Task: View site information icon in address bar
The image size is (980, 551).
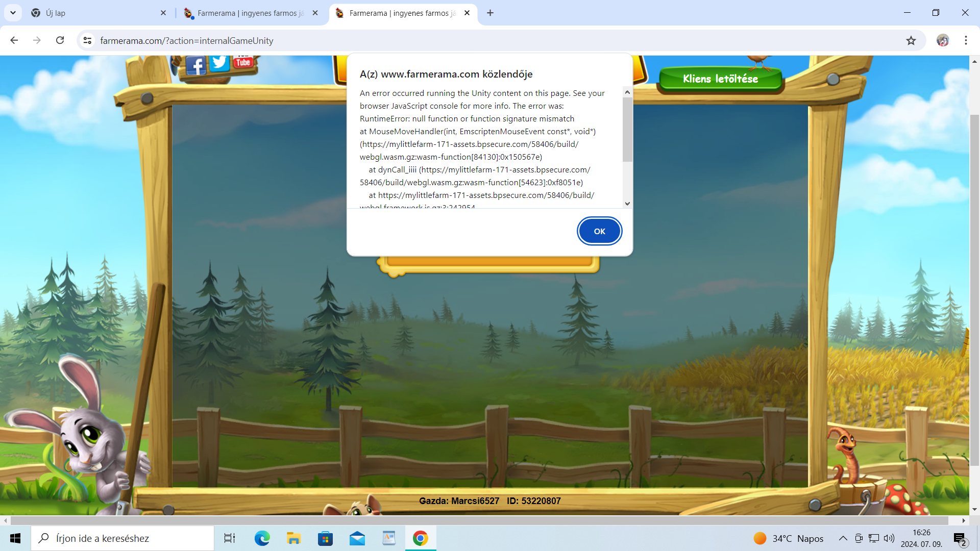Action: point(87,40)
